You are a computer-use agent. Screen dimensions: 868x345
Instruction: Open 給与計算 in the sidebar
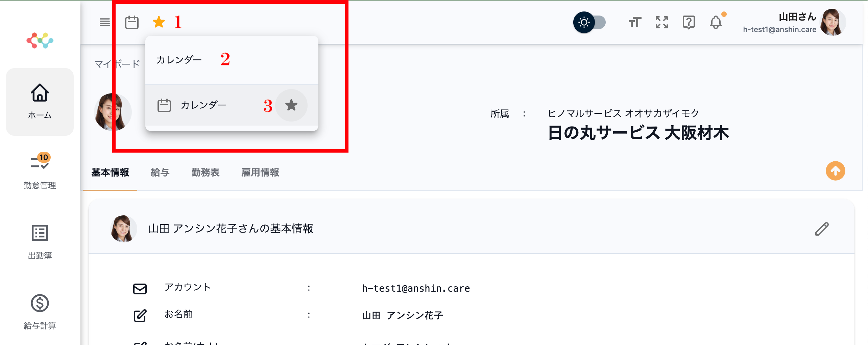point(40,311)
